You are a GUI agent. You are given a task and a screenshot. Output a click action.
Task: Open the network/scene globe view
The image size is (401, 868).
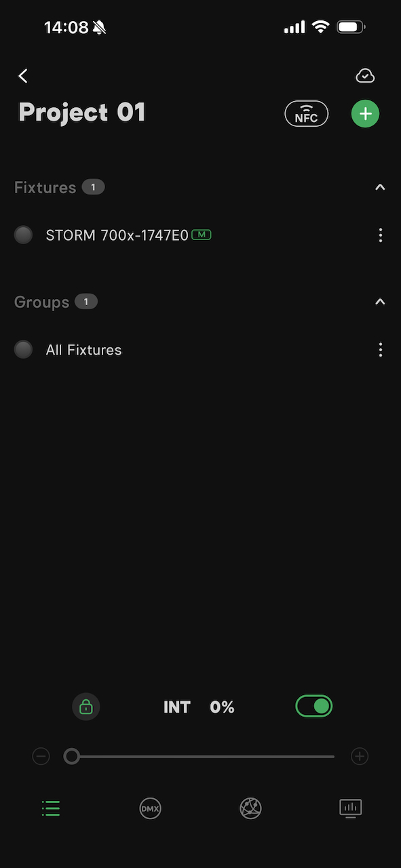click(x=250, y=808)
